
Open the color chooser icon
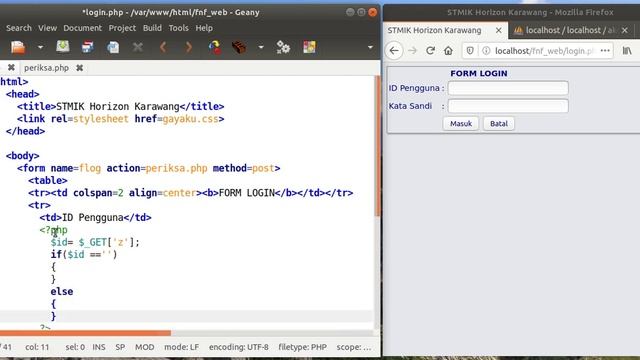pos(309,47)
